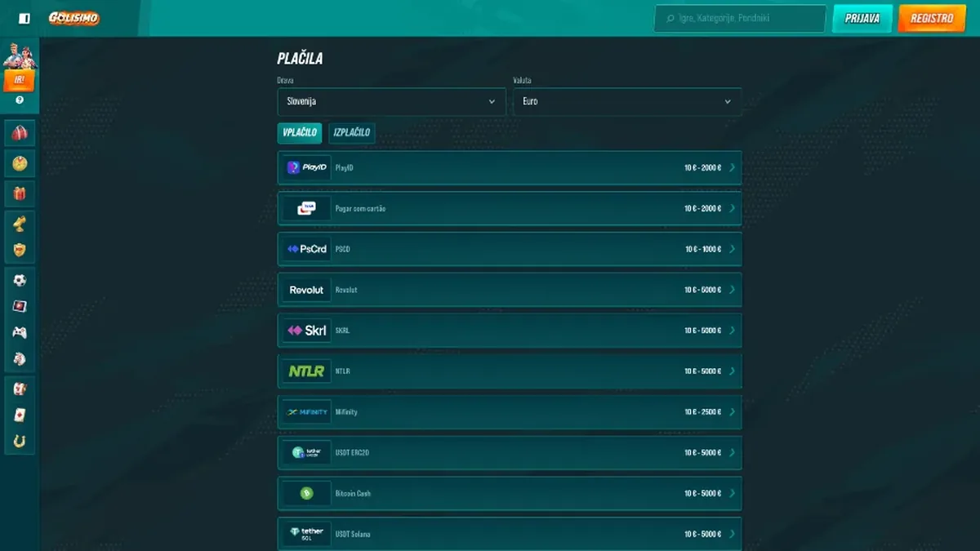980x551 pixels.
Task: Click the 'PLAČILA' page heading
Action: pos(301,59)
